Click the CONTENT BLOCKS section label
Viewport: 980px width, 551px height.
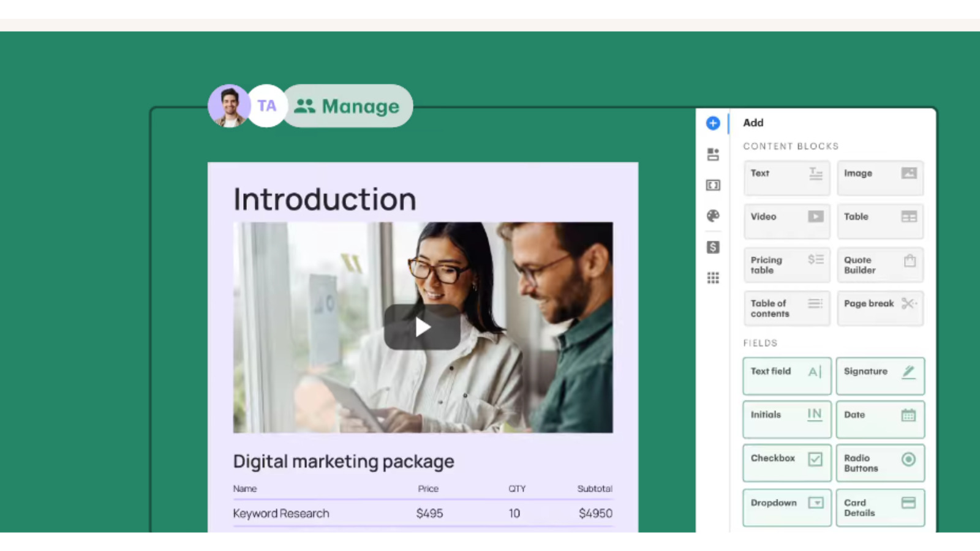pyautogui.click(x=791, y=146)
